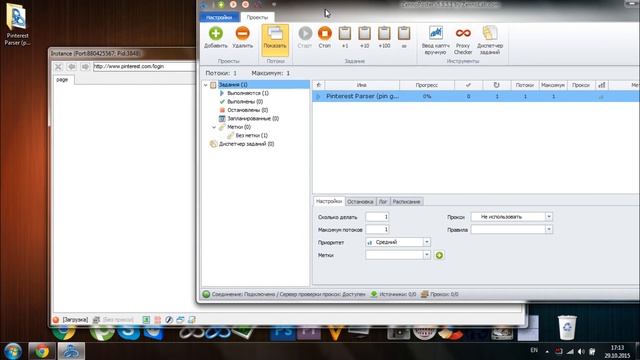Go forward in Instance browser window
640x360 pixels.
point(85,67)
